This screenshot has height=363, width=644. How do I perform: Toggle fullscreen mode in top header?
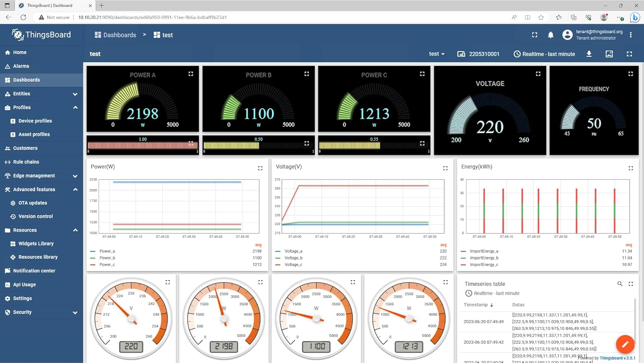coord(535,35)
